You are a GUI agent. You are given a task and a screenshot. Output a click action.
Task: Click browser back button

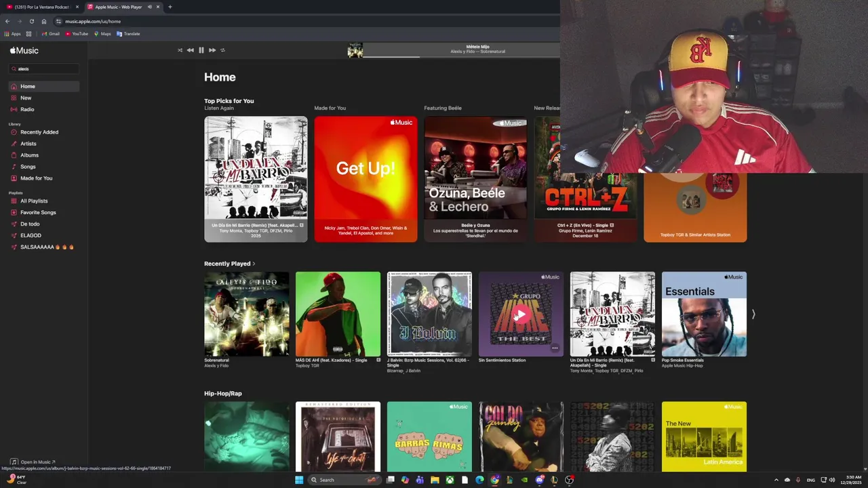click(x=7, y=21)
